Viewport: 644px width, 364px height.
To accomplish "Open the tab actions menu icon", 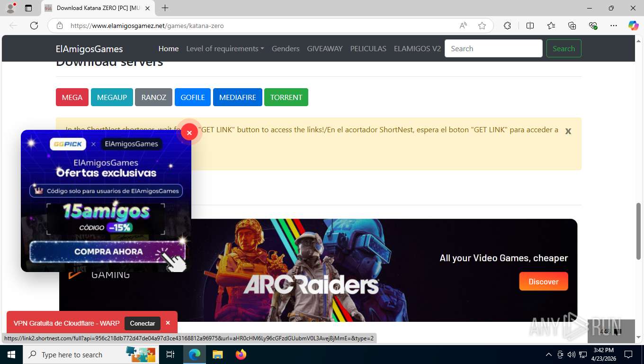I will [x=28, y=8].
